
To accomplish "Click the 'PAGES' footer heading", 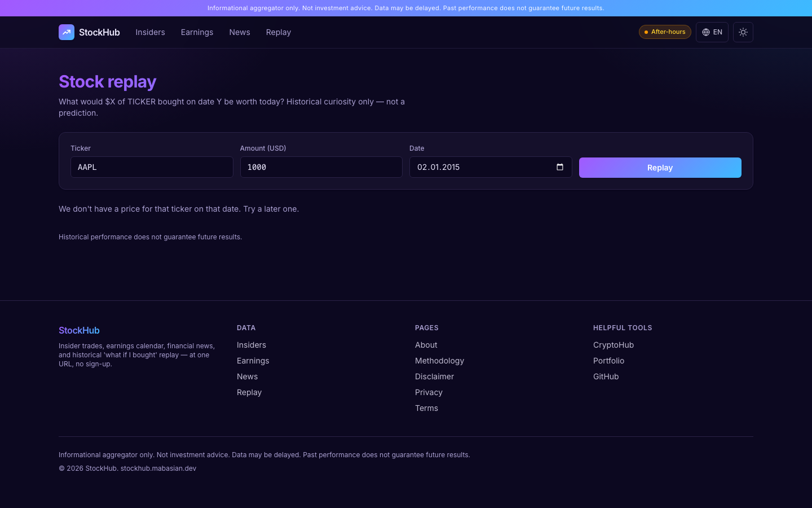I will [x=427, y=328].
